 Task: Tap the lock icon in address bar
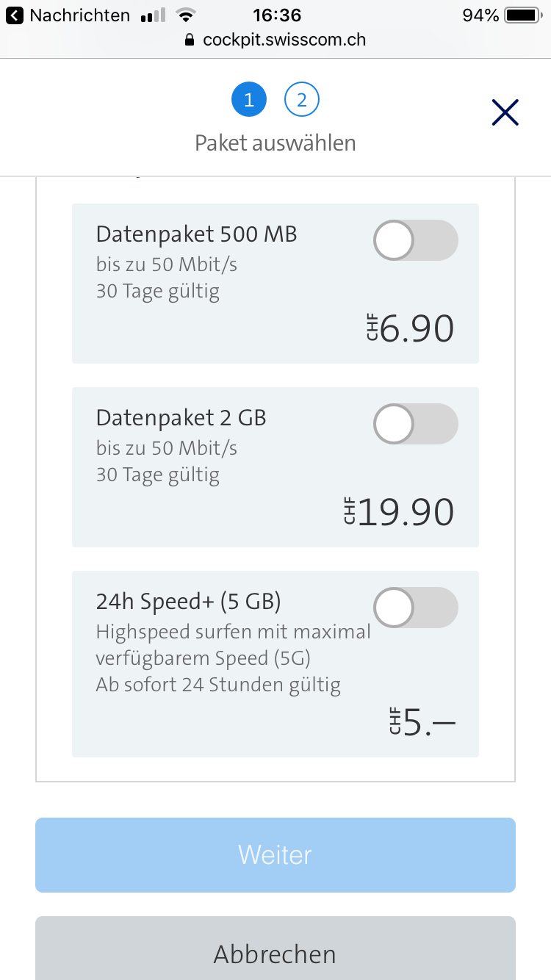(190, 40)
